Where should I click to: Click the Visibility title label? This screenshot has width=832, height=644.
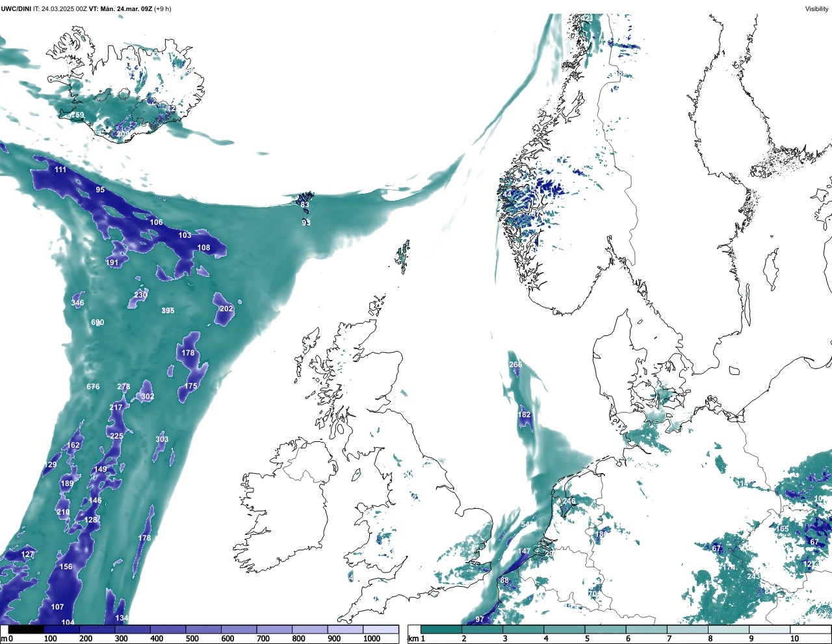click(817, 9)
